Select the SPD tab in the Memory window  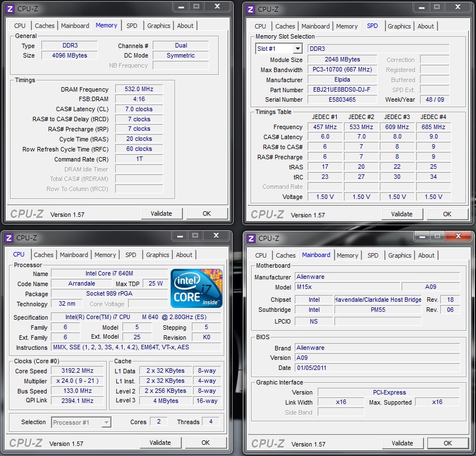tap(132, 26)
